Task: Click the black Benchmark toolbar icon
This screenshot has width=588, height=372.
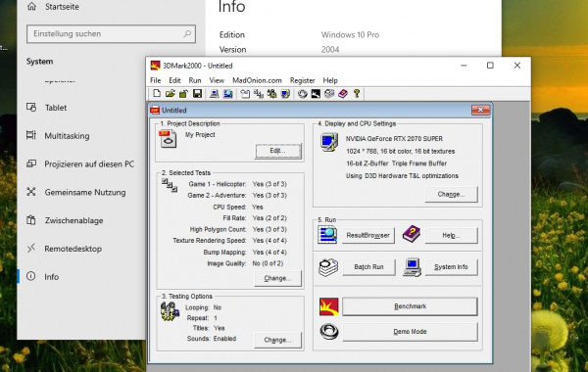Action: pyautogui.click(x=316, y=93)
